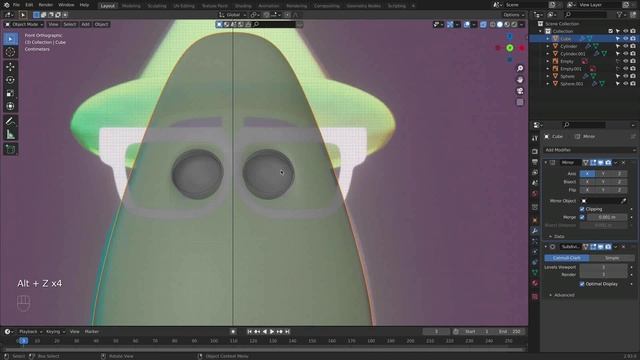Open the Modifiers wrench tab icon
640x360 pixels.
[x=535, y=231]
